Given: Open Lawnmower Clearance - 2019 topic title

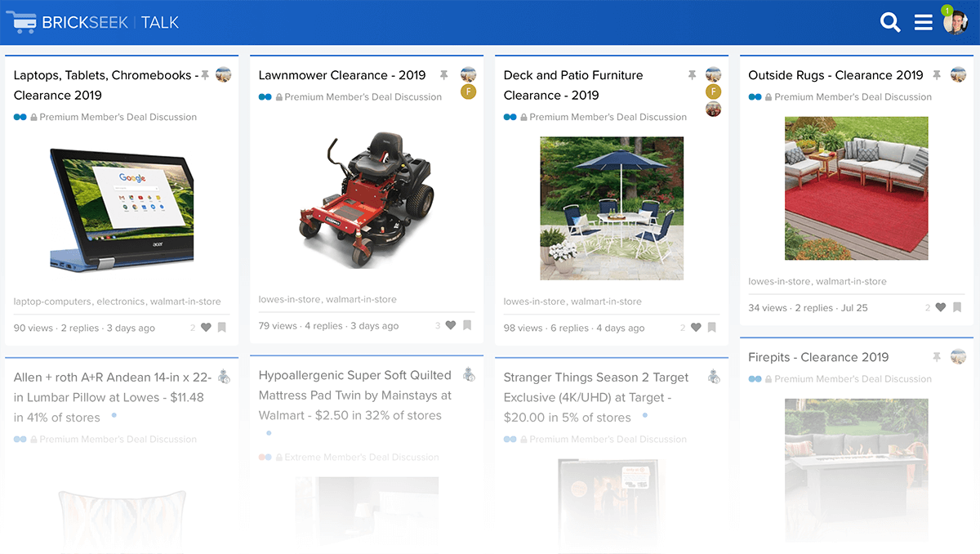Looking at the screenshot, I should pos(342,75).
